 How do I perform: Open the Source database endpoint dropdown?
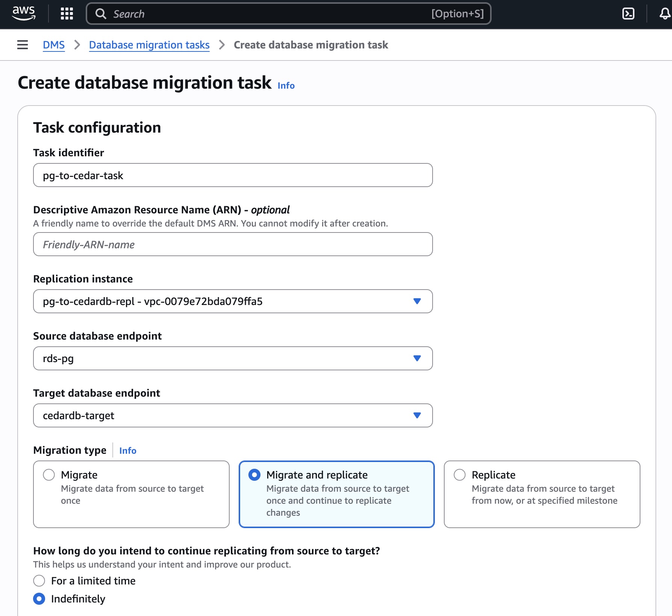tap(233, 358)
